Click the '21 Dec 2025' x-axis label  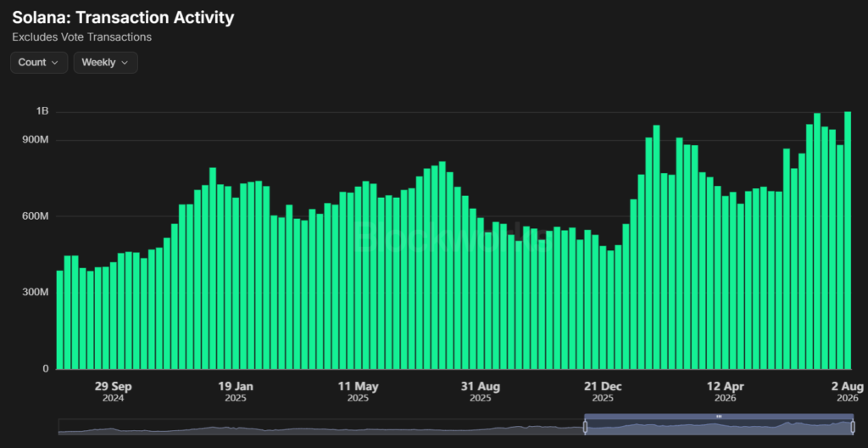[603, 392]
